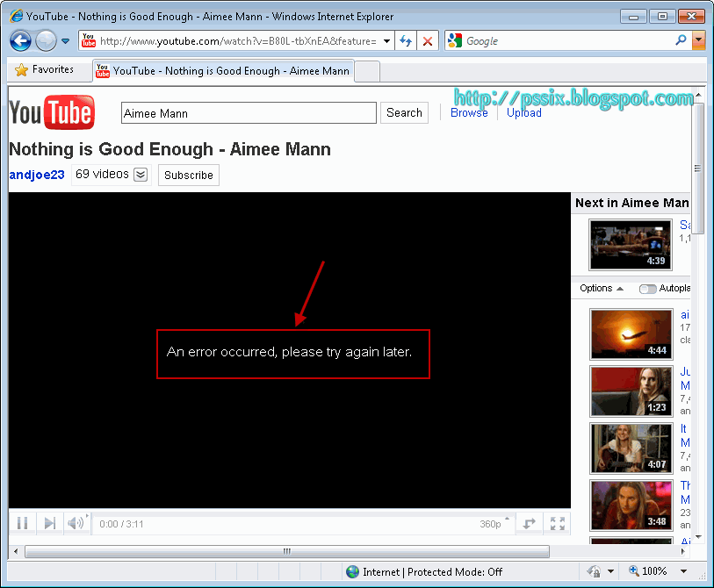Click the horizontal scrollbar thumb
Screen dimensions: 714x588
(x=287, y=552)
